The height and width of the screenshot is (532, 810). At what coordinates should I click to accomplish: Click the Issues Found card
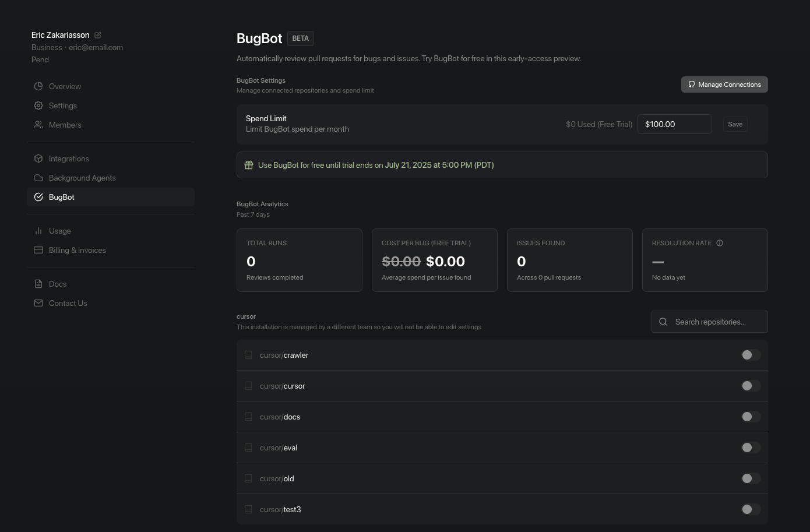coord(570,260)
